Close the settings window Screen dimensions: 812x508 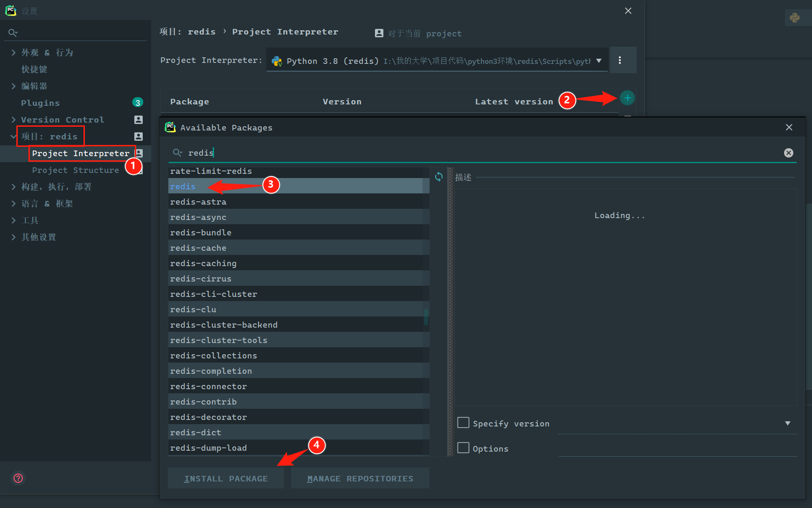pyautogui.click(x=628, y=11)
